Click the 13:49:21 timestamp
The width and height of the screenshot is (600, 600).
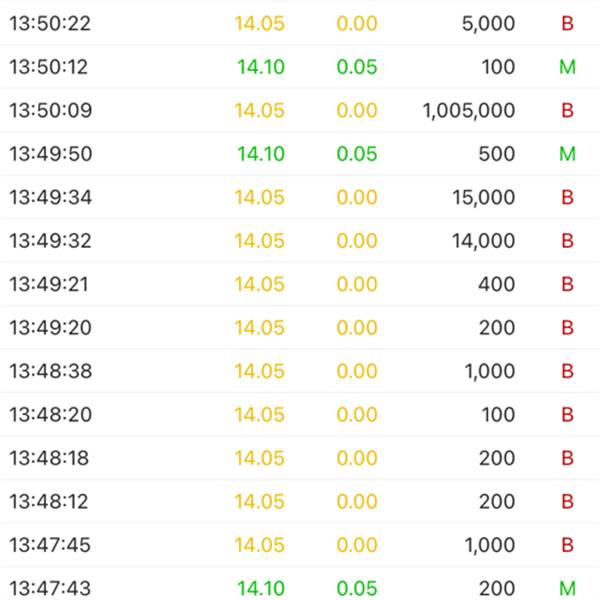point(49,284)
